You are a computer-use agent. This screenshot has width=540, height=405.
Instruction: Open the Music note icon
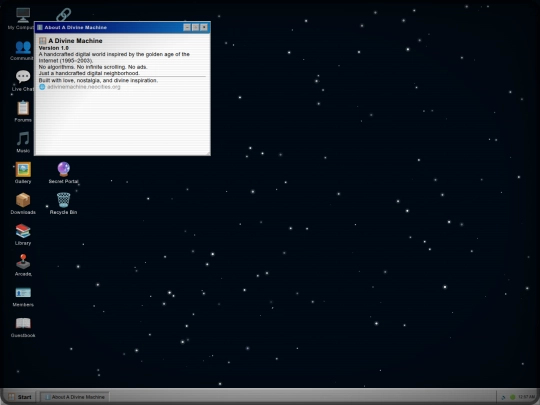click(23, 142)
